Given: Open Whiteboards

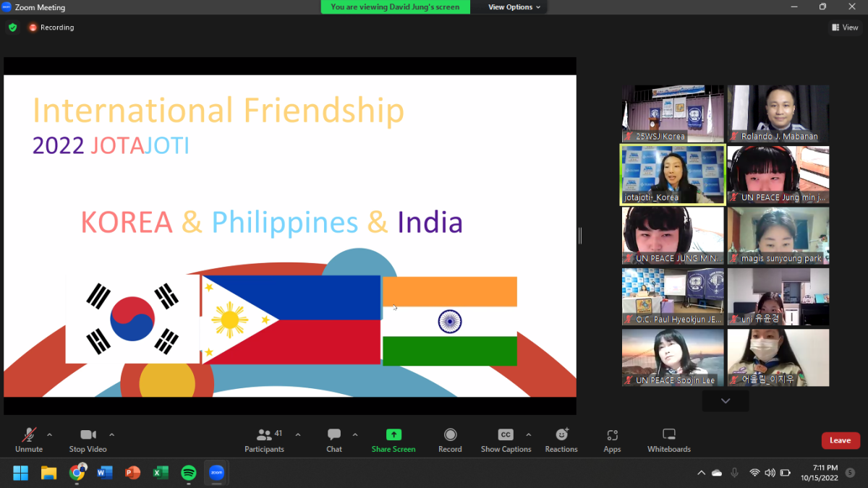Looking at the screenshot, I should 669,440.
